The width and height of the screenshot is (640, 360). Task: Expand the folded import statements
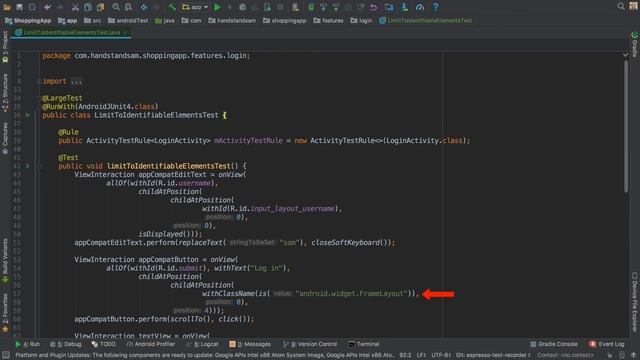click(x=76, y=81)
